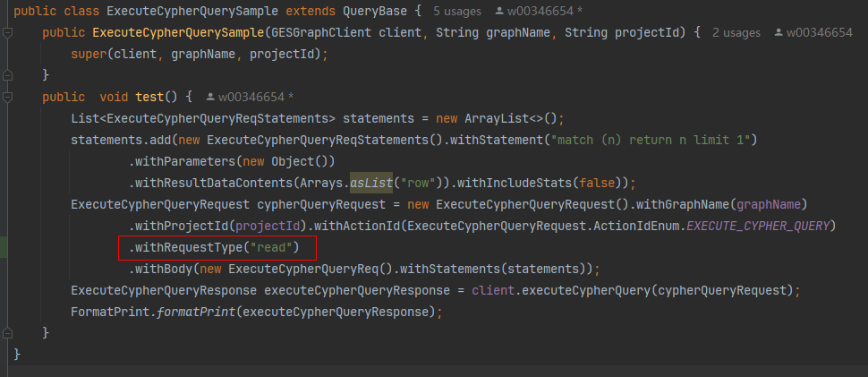The image size is (868, 377).
Task: Click fold end marker after formatPrint line
Action: point(7,333)
